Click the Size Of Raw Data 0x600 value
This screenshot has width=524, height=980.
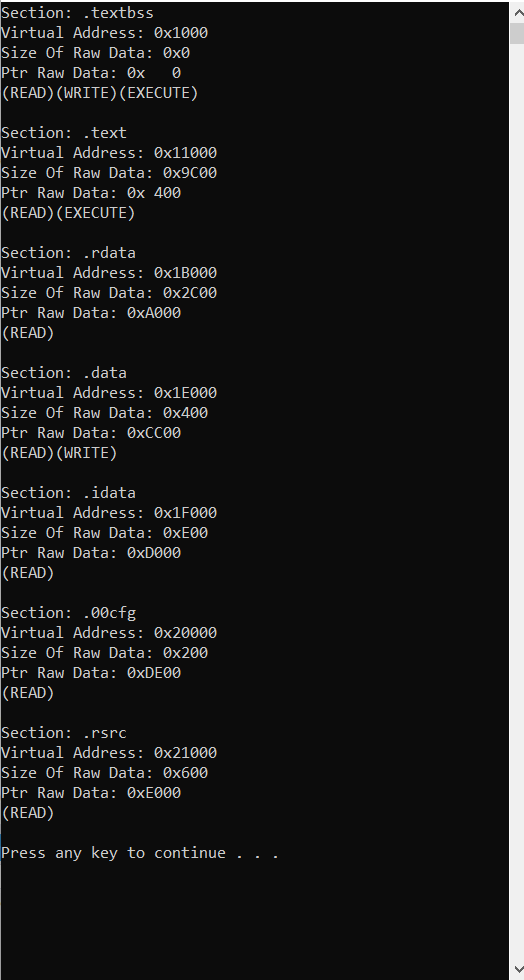tap(186, 772)
